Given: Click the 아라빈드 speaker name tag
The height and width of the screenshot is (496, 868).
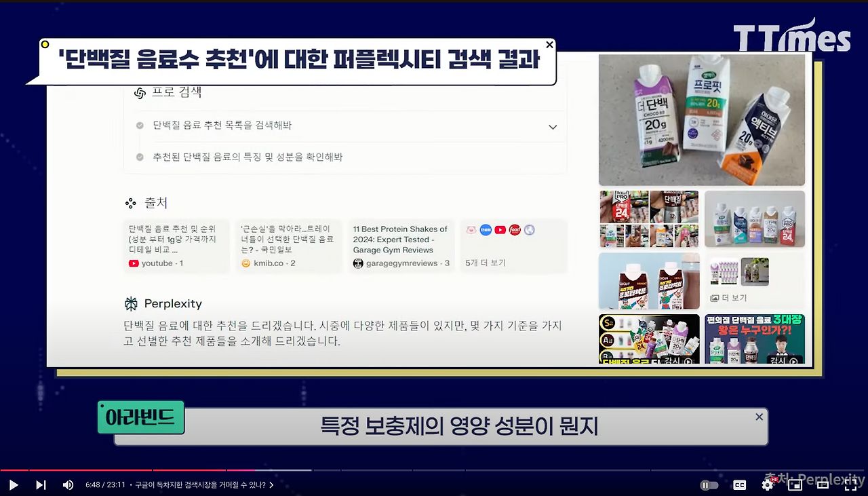Looking at the screenshot, I should tap(141, 417).
